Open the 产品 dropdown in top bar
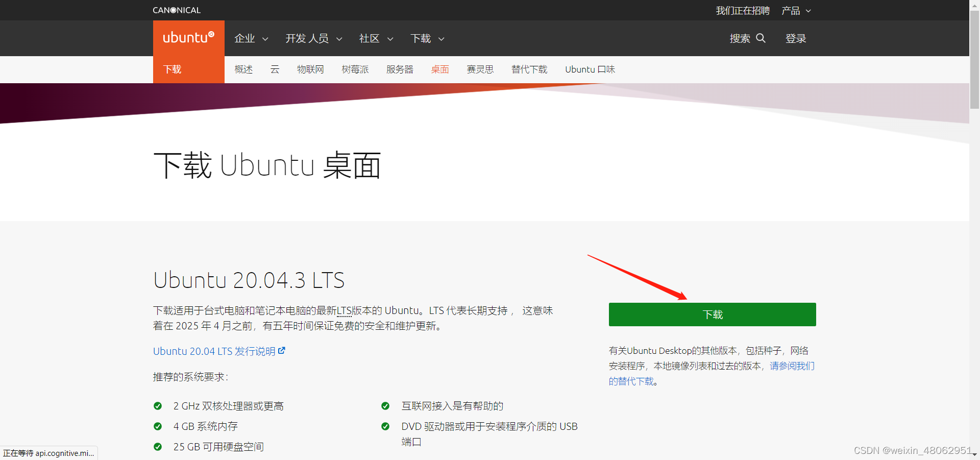 pyautogui.click(x=796, y=11)
